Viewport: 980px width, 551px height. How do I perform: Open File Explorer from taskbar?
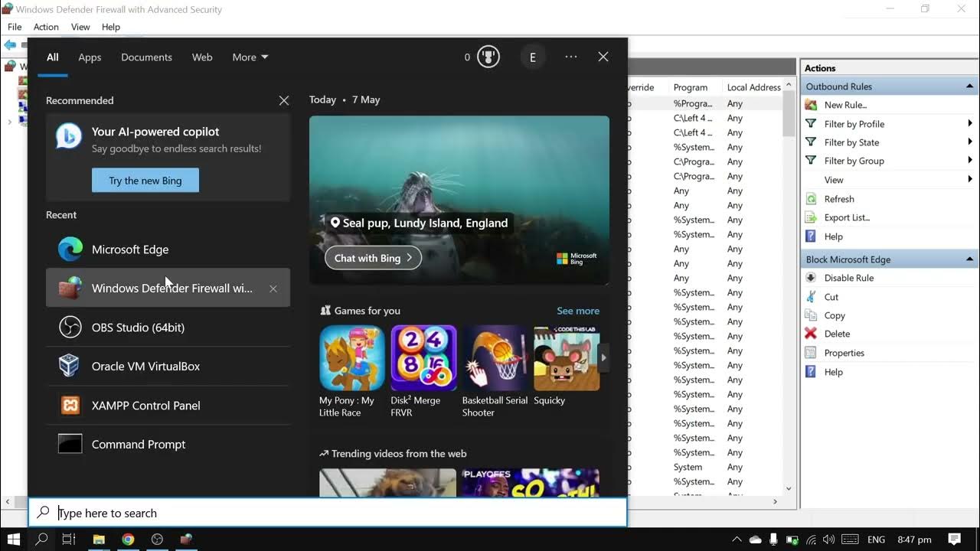[99, 540]
